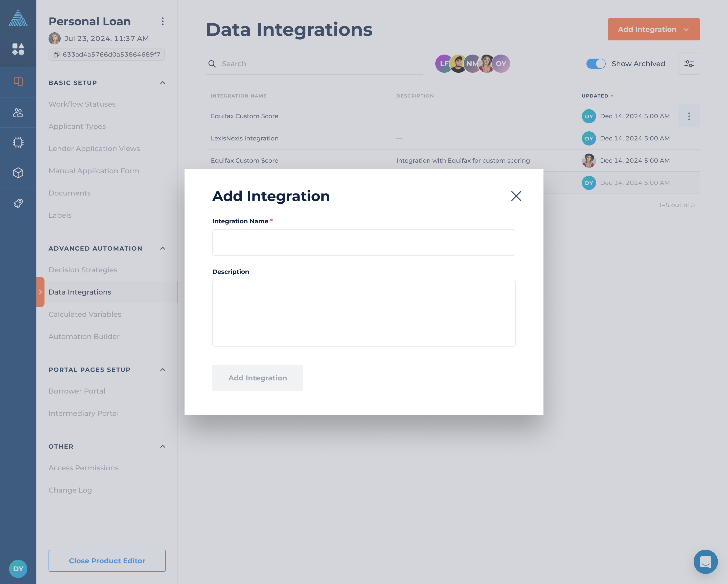Open the cube product icon in sidebar
Viewport: 728px width, 584px height.
(x=18, y=173)
